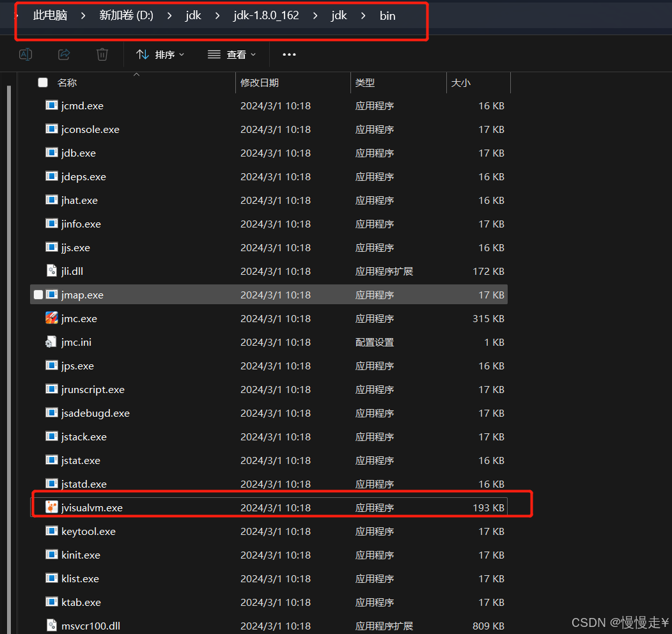Expand chevron after 新加卷 (D:)
The height and width of the screenshot is (634, 672).
(169, 15)
